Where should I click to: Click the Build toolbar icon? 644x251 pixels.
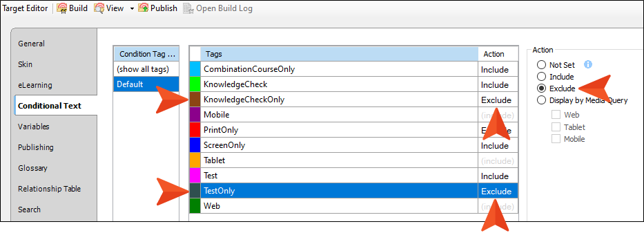pyautogui.click(x=62, y=8)
